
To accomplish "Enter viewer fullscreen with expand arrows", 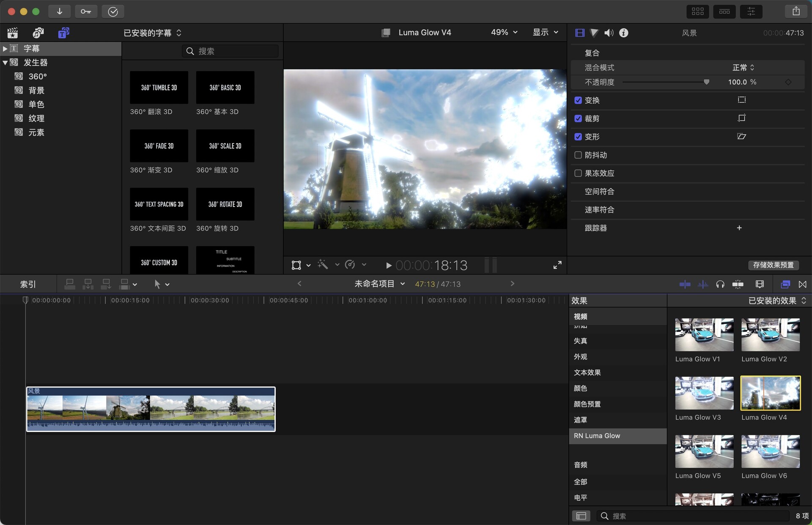I will click(557, 265).
